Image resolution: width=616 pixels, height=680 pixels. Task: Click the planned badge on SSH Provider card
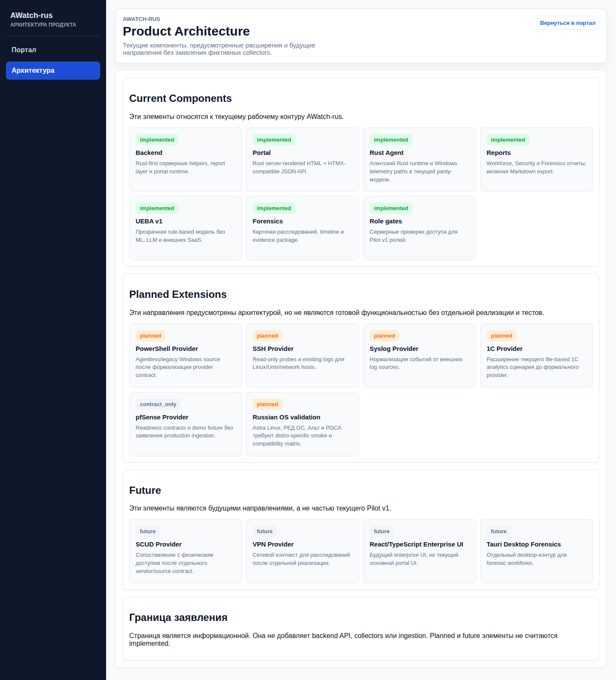coord(267,336)
